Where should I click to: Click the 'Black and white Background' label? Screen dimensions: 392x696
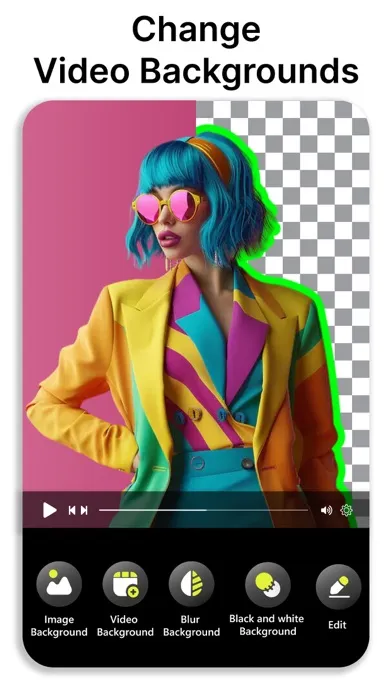point(267,625)
